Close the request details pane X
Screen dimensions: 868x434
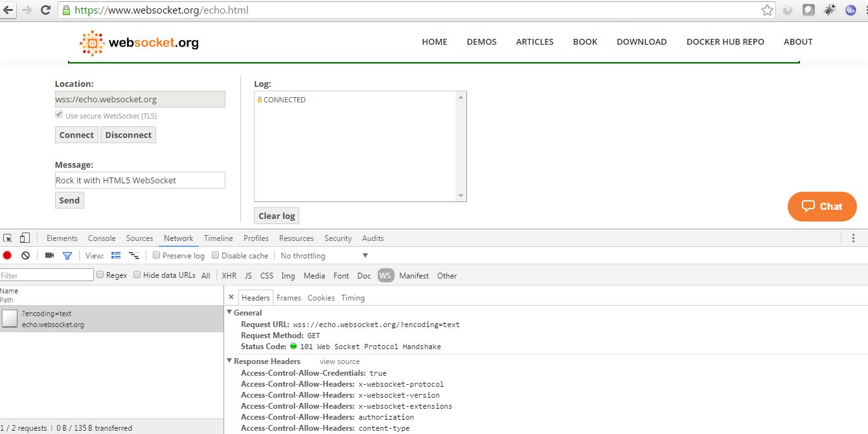[231, 297]
